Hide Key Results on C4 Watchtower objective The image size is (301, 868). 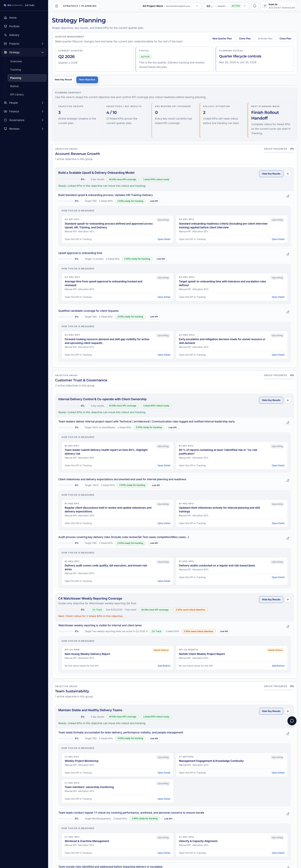point(271,599)
